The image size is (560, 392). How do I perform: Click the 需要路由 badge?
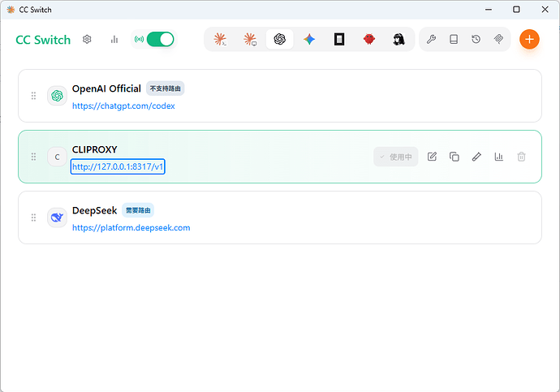click(x=138, y=210)
